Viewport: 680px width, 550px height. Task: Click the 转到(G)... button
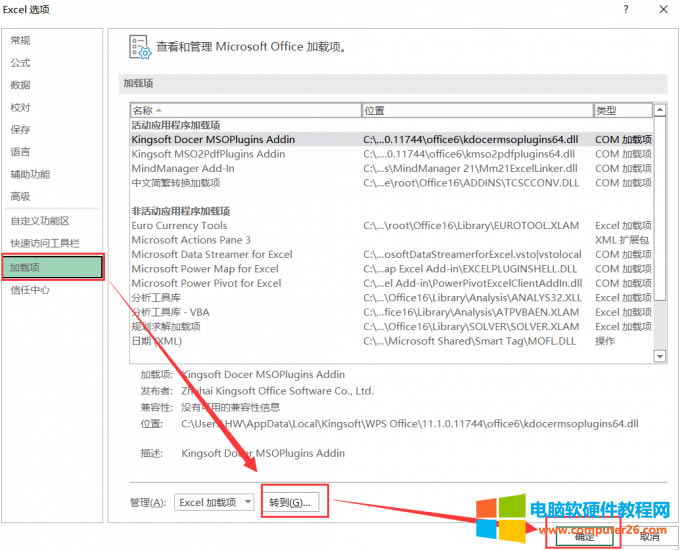click(x=290, y=502)
